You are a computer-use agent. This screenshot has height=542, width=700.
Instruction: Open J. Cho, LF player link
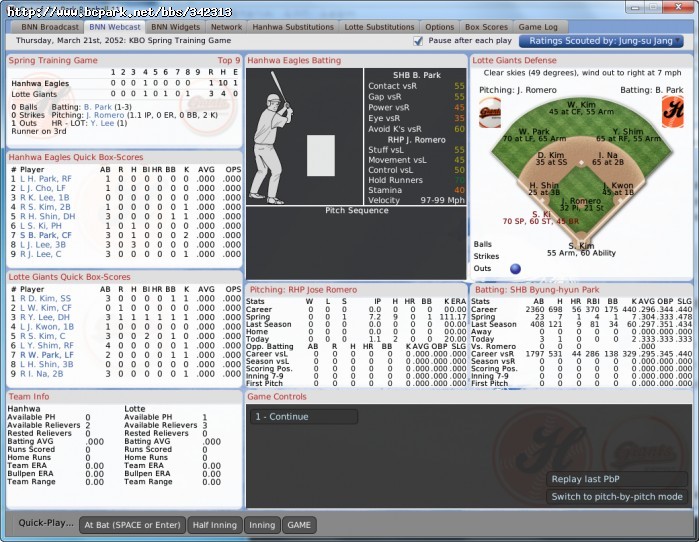[46, 188]
